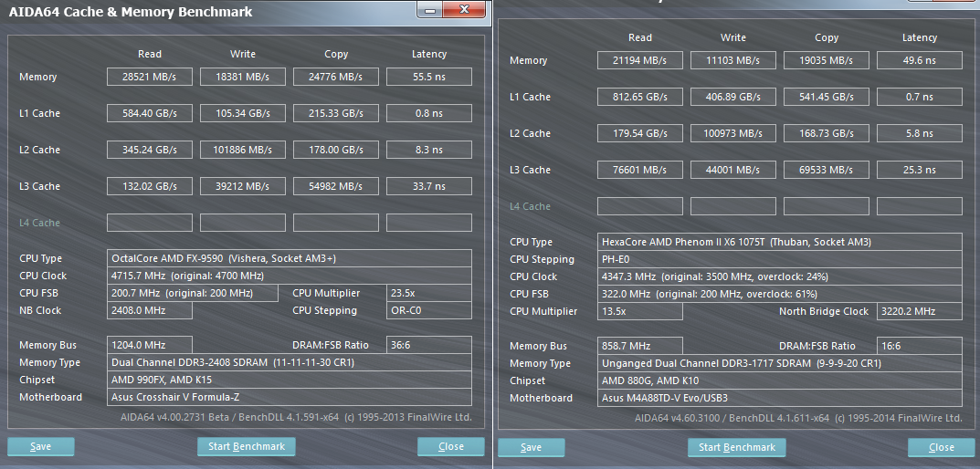Select L2 Cache latency 8.3 ns
The image size is (980, 469).
[x=428, y=150]
